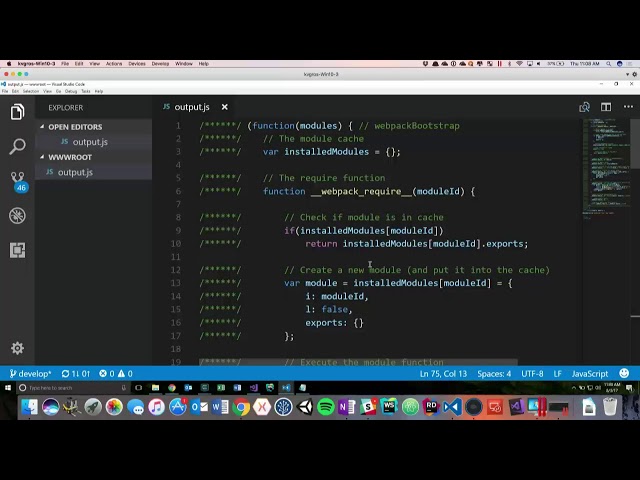This screenshot has width=640, height=480.
Task: Open Chrome in the macOS dock
Action: (241, 407)
